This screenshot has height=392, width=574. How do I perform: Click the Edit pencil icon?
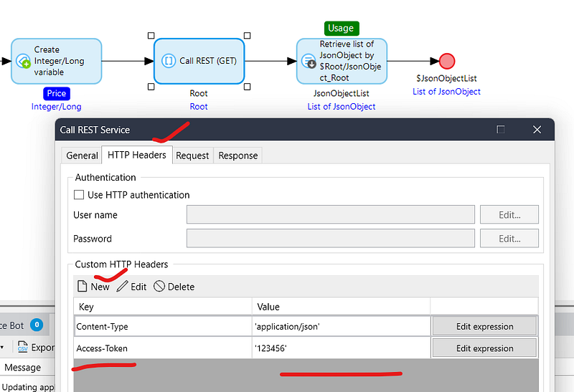pyautogui.click(x=122, y=287)
